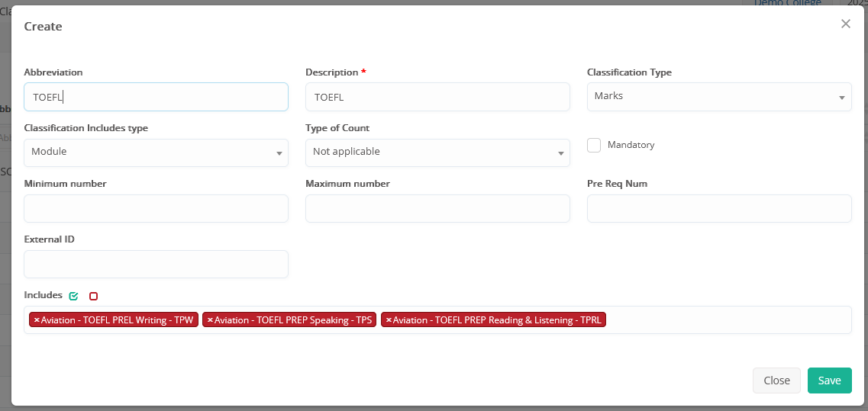Click the Maximum number input
The image size is (868, 411).
437,208
